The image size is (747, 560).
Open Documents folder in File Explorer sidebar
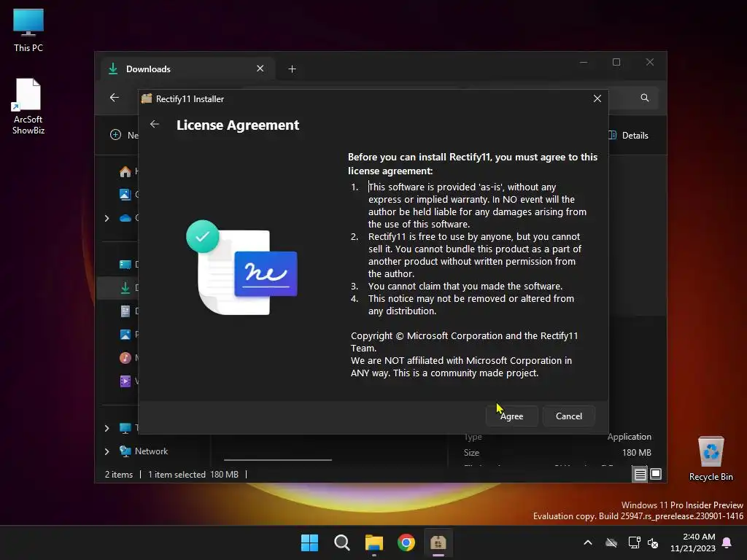(125, 311)
